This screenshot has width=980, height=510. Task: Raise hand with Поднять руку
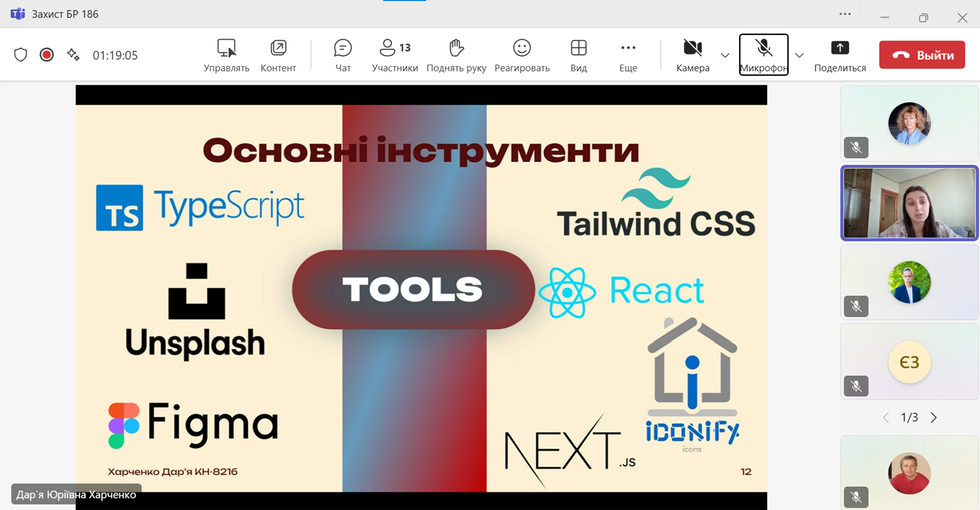tap(456, 55)
